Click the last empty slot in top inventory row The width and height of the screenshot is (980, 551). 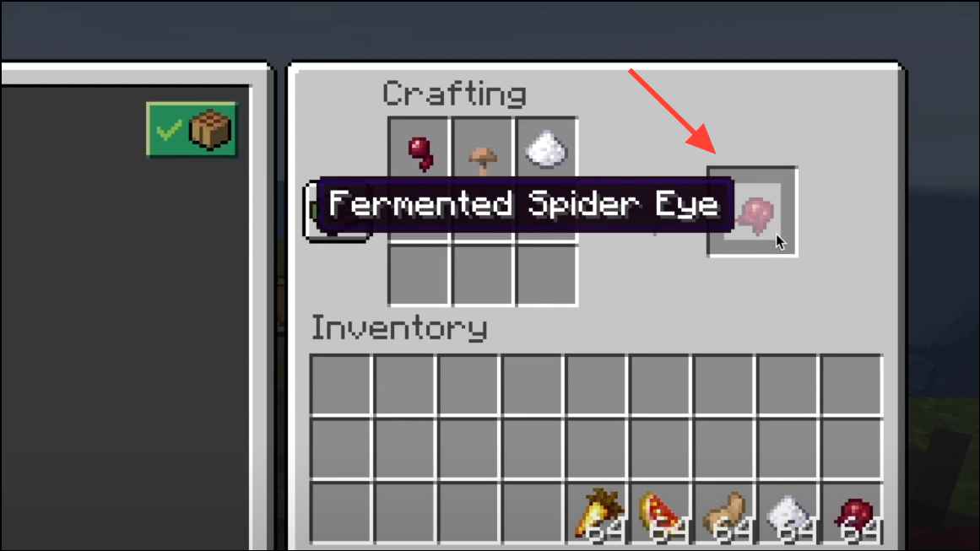coord(852,385)
